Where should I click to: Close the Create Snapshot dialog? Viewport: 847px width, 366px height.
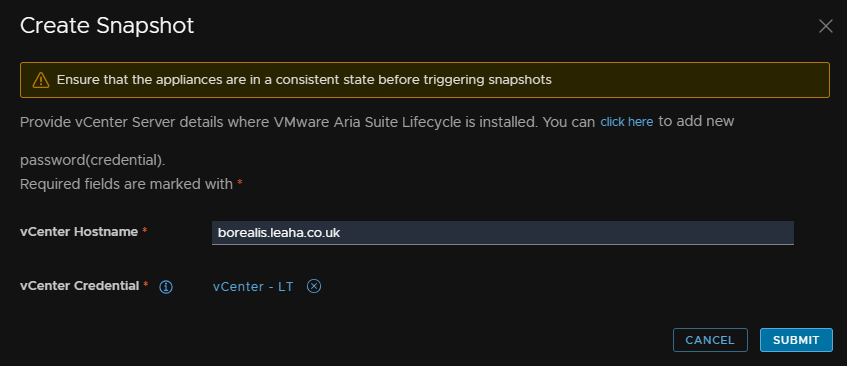(825, 26)
